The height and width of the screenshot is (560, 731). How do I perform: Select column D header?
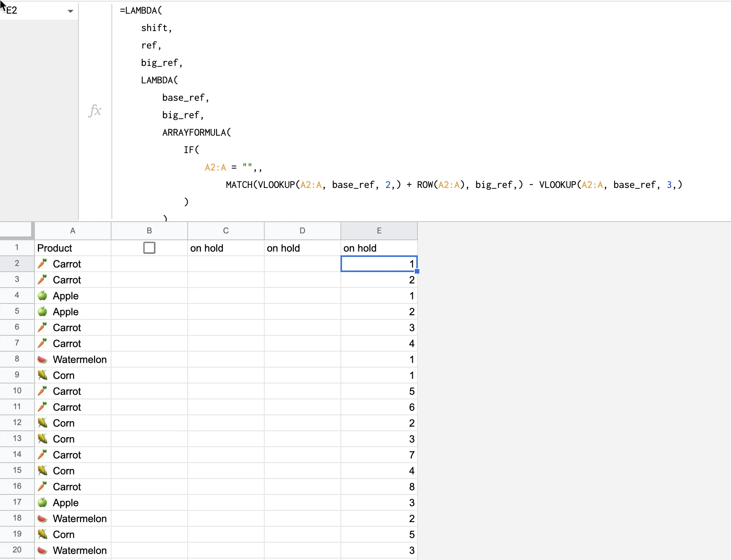coord(303,231)
